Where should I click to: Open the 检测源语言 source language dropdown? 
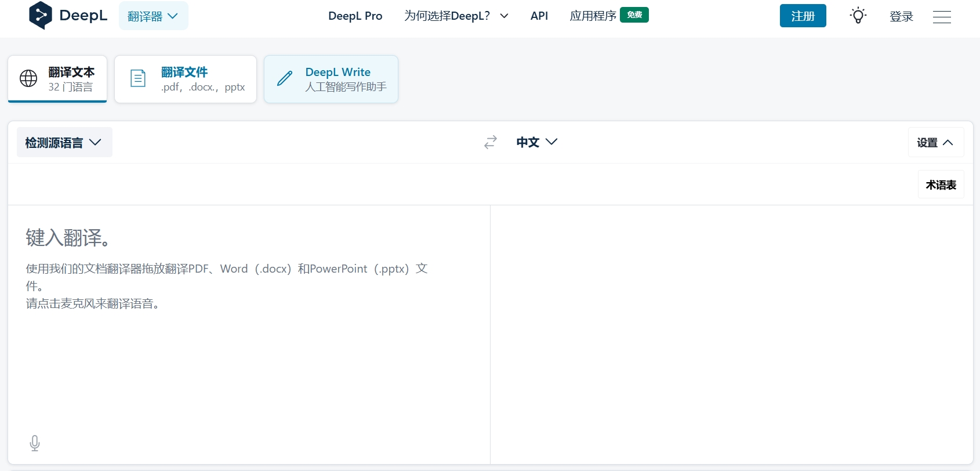[64, 142]
